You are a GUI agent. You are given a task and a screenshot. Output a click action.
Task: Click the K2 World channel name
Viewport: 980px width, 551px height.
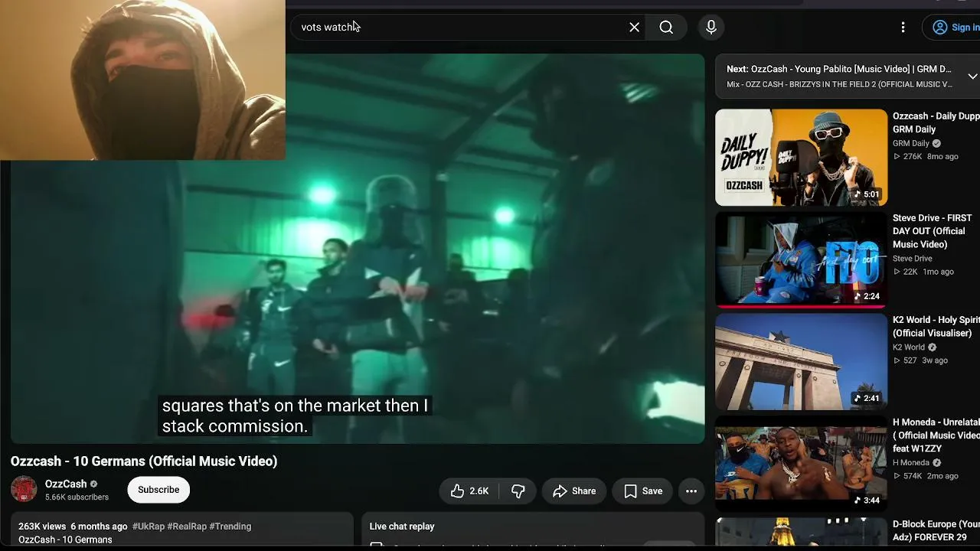(x=909, y=347)
